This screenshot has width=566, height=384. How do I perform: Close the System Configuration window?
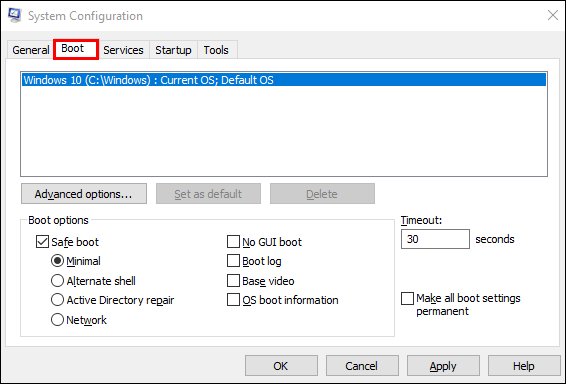point(553,15)
